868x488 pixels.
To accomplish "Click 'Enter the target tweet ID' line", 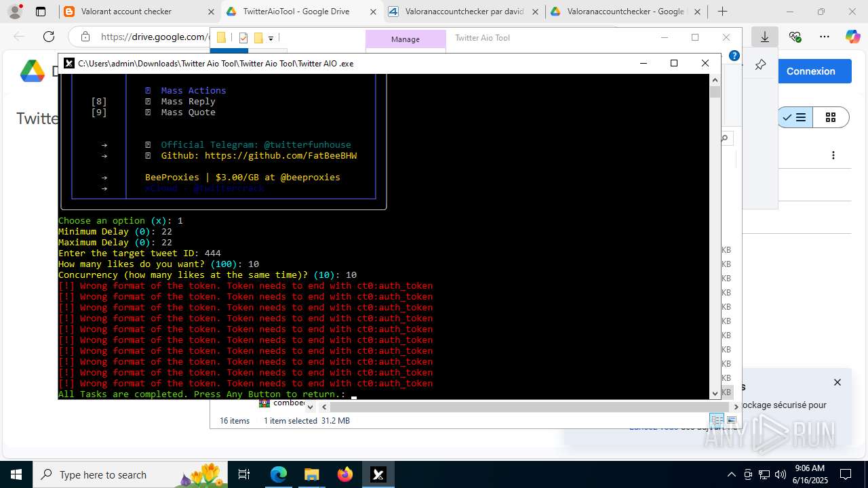I will pos(139,253).
